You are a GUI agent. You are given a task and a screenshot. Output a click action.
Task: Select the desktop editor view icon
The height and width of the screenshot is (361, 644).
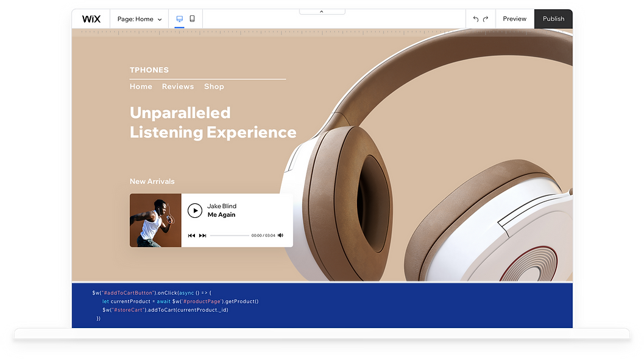pyautogui.click(x=179, y=19)
